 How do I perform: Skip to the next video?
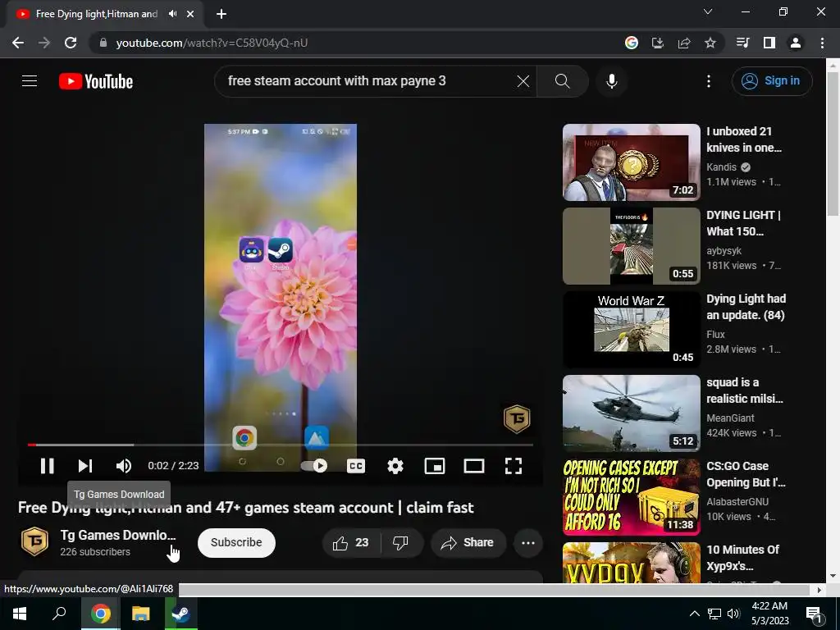[x=85, y=466]
